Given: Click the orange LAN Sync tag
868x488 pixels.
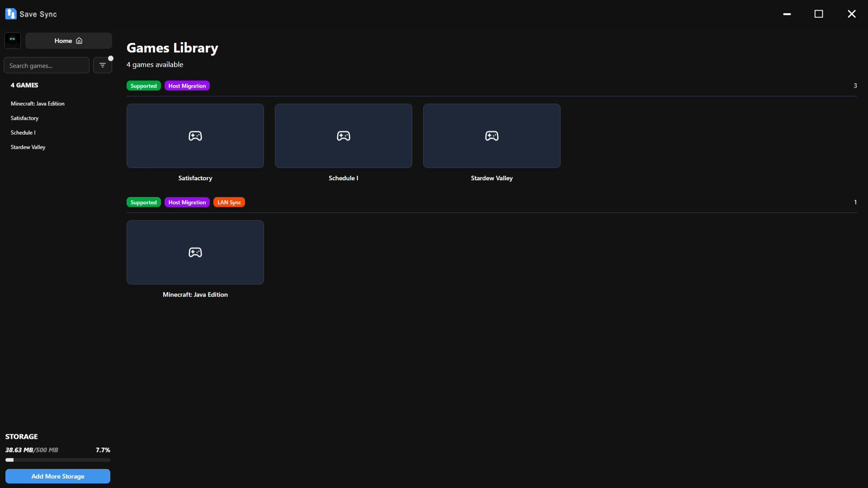Looking at the screenshot, I should click(229, 202).
